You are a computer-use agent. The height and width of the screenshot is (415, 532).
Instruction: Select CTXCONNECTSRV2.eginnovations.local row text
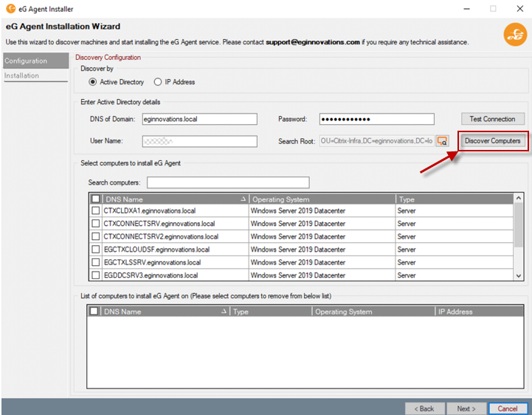pos(161,237)
